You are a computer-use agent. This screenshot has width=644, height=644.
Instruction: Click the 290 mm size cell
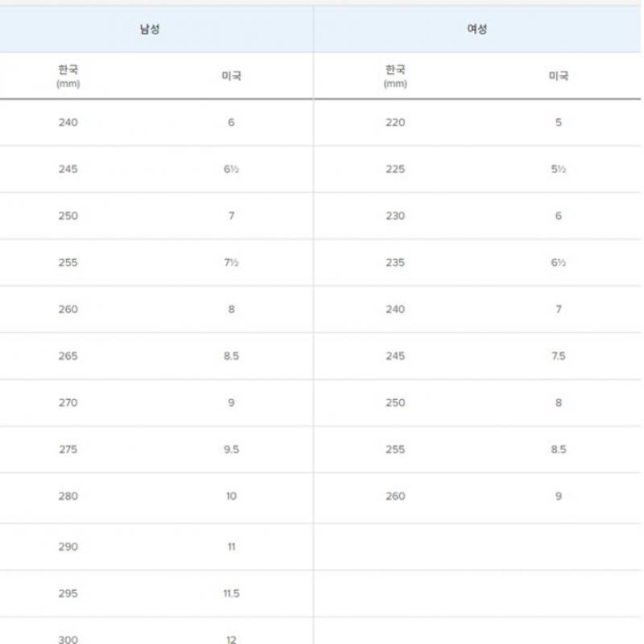(x=68, y=547)
